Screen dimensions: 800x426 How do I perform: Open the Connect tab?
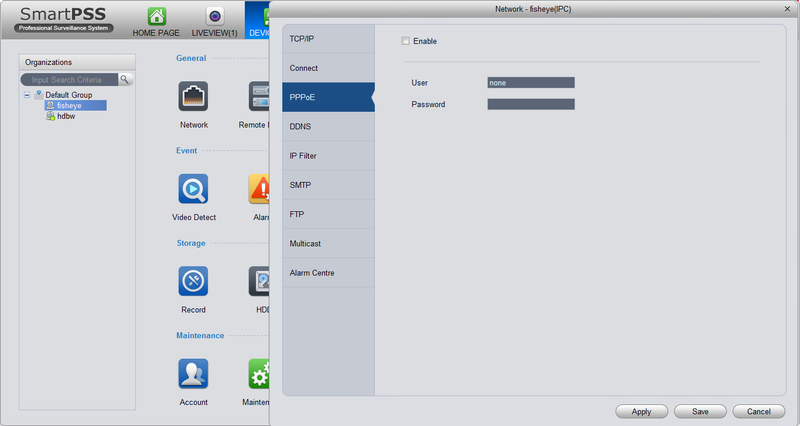coord(329,68)
